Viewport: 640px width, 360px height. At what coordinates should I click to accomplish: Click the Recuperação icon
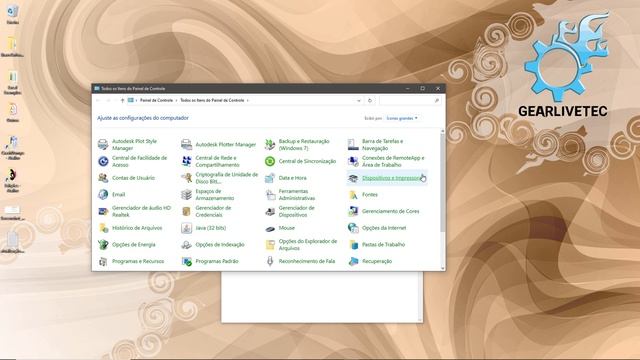pos(353,261)
